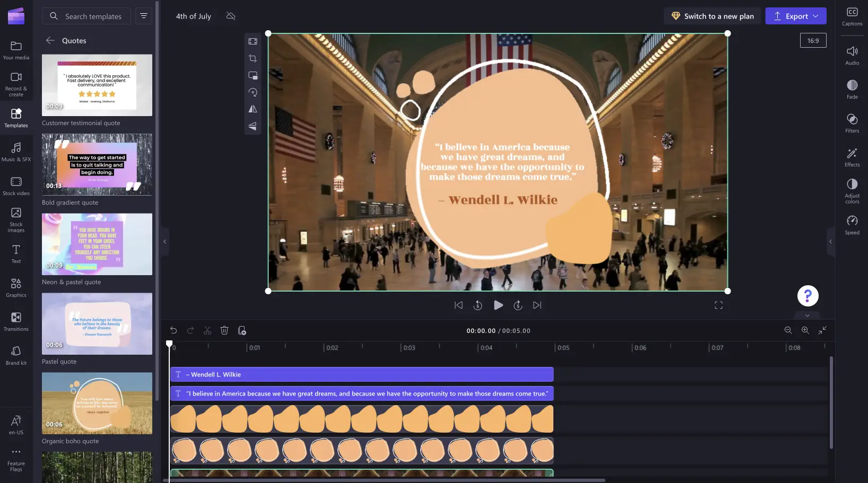Collapse the left templates panel
The image size is (868, 483).
coord(164,241)
